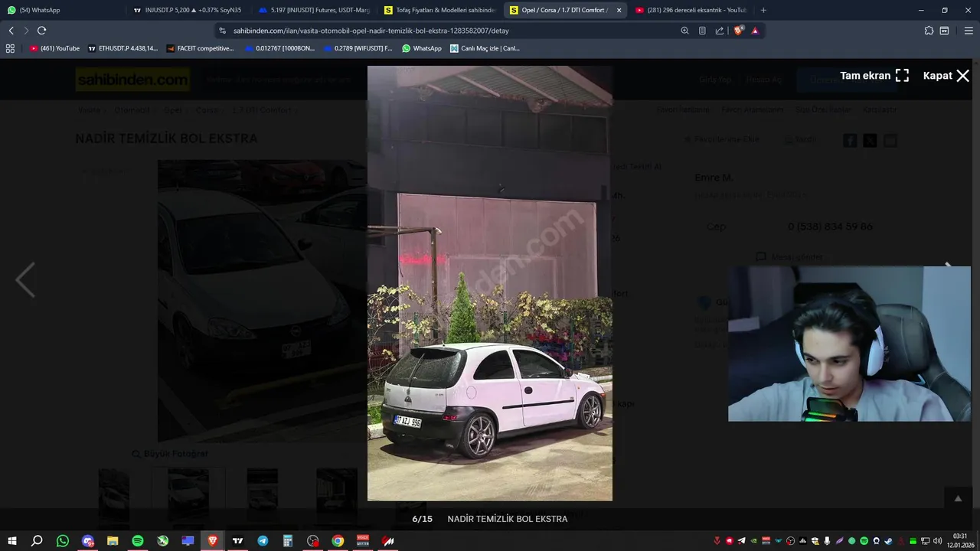Open Brave wallet/sidebar icon
The width and height of the screenshot is (980, 551).
944,31
